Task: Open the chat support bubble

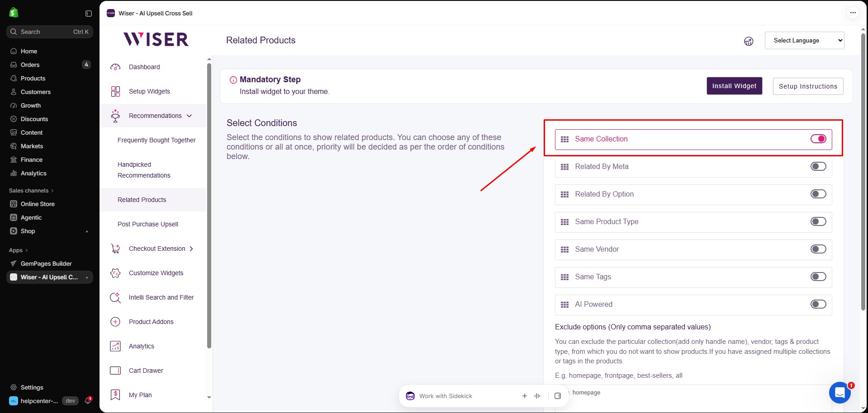Action: tap(840, 393)
